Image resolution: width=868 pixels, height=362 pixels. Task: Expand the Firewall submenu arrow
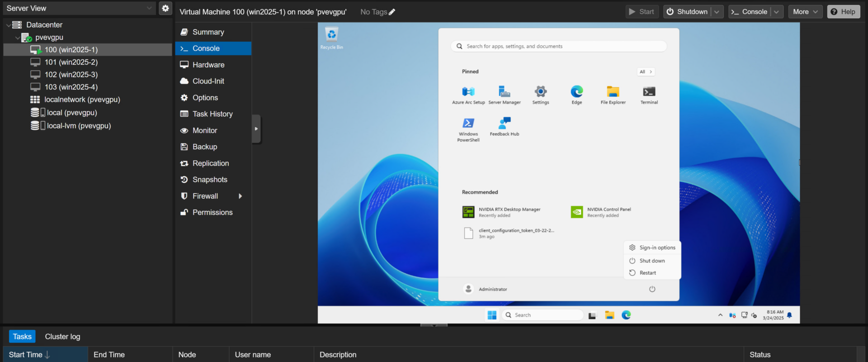241,196
